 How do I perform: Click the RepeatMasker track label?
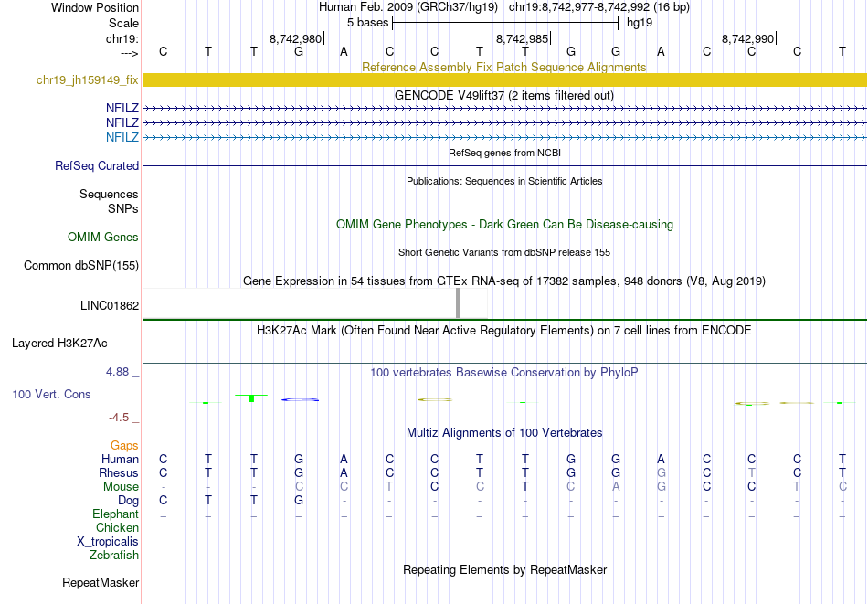pos(101,582)
